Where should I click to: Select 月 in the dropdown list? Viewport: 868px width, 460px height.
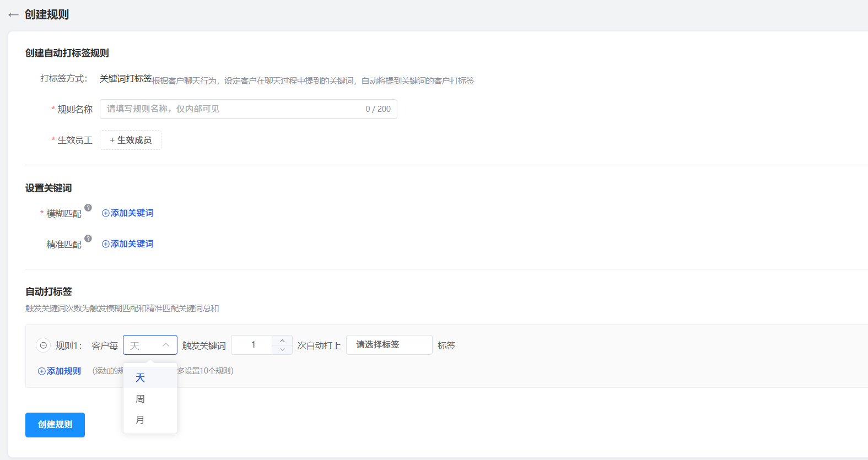150,420
